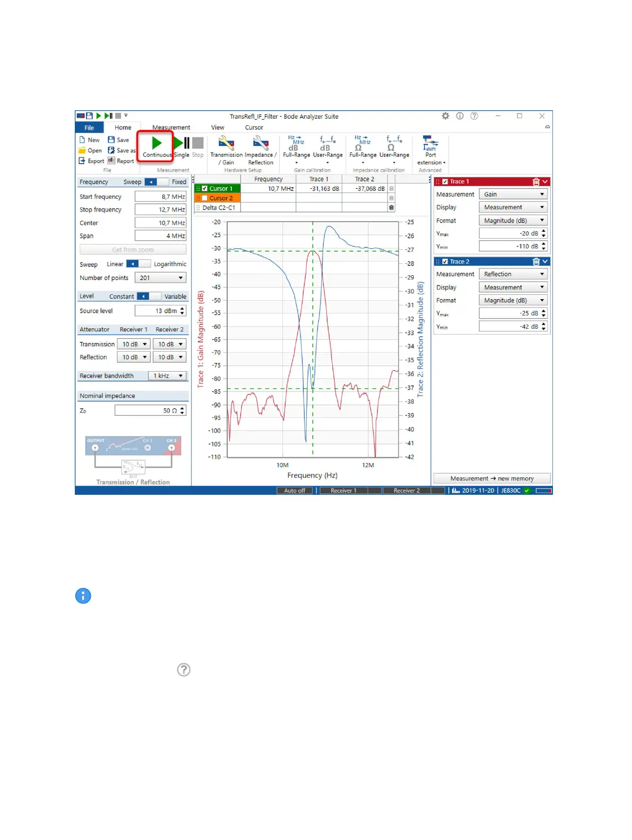
Task: Delete Cursor 1 row with trash icon
Action: [x=392, y=189]
